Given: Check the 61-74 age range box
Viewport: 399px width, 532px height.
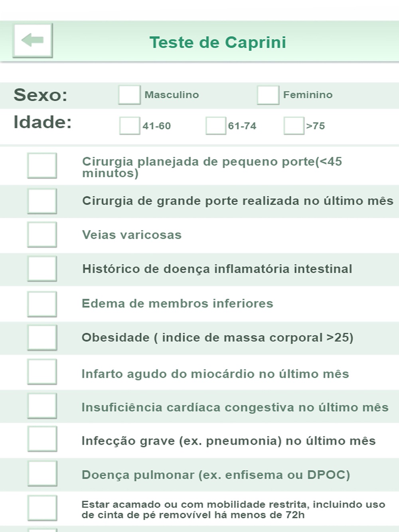Looking at the screenshot, I should [x=216, y=126].
